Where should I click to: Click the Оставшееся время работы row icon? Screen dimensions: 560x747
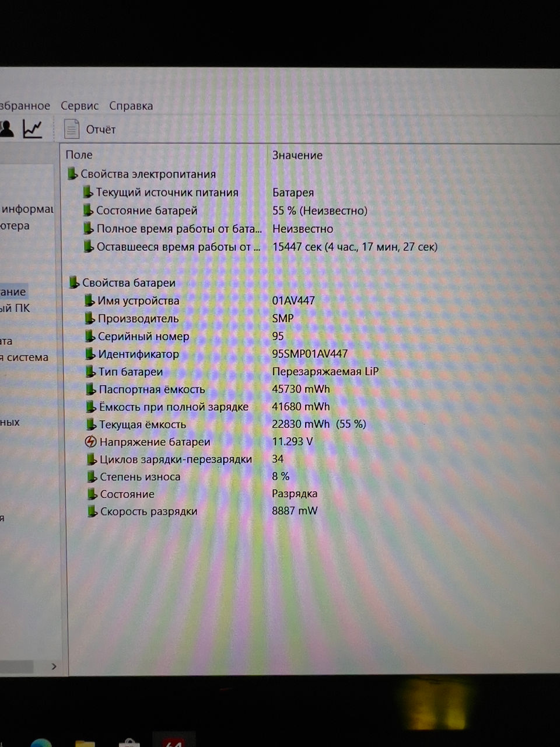tap(88, 246)
